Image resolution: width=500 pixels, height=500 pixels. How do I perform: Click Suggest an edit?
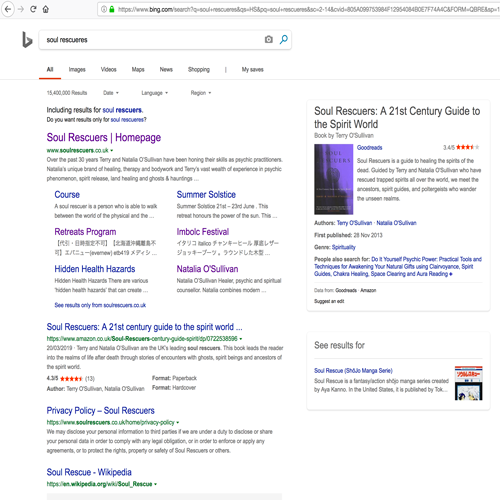point(329,301)
